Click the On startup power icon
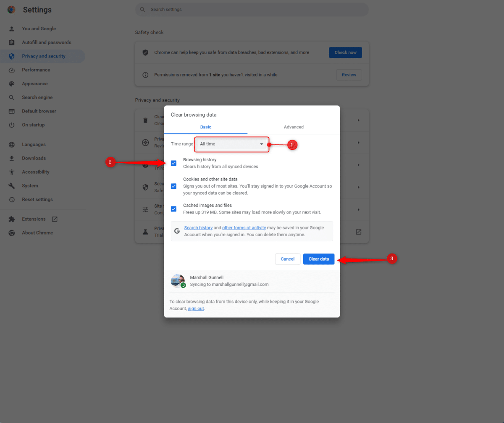Screen dimensions: 504x423 [12, 125]
